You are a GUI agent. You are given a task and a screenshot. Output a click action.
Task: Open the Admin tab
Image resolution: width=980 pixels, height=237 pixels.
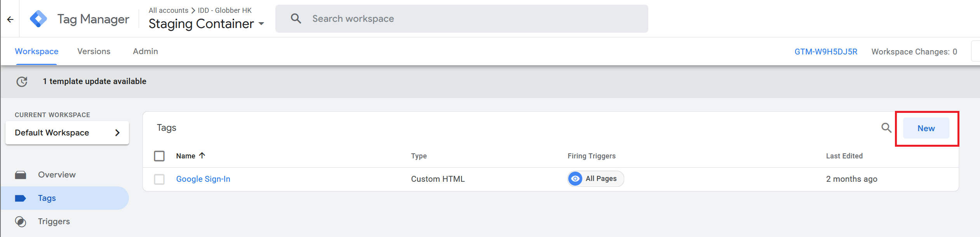[145, 51]
